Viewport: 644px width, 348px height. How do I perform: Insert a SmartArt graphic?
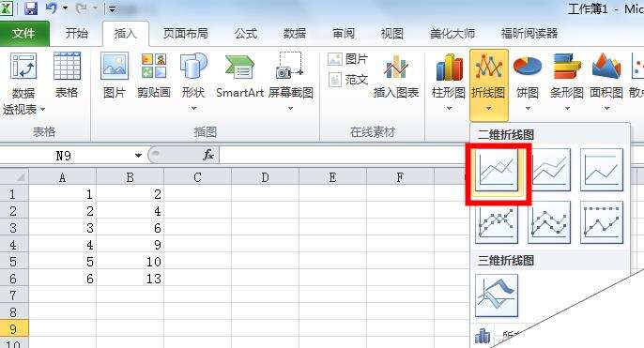(x=239, y=75)
